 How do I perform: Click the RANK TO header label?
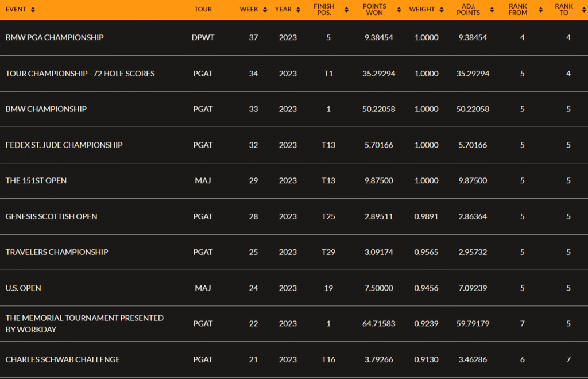[x=564, y=9]
